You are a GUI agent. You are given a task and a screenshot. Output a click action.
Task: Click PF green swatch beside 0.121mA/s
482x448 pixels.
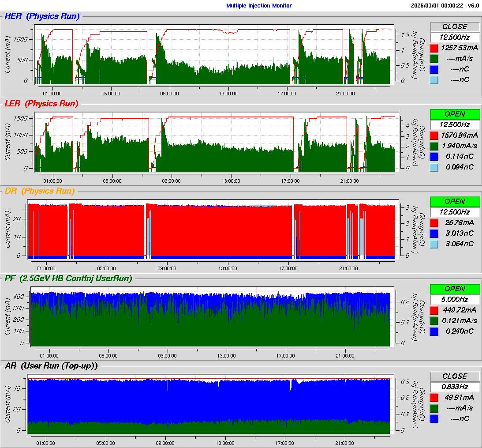pyautogui.click(x=434, y=321)
